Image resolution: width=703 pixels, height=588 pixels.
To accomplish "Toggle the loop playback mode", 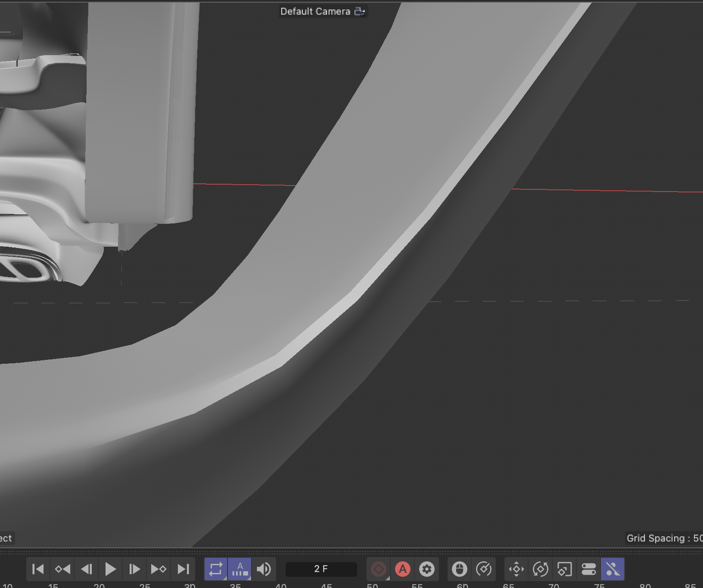I will click(216, 569).
